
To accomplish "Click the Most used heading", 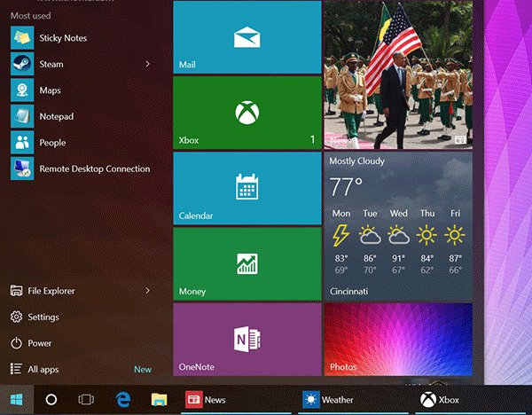I will point(30,16).
